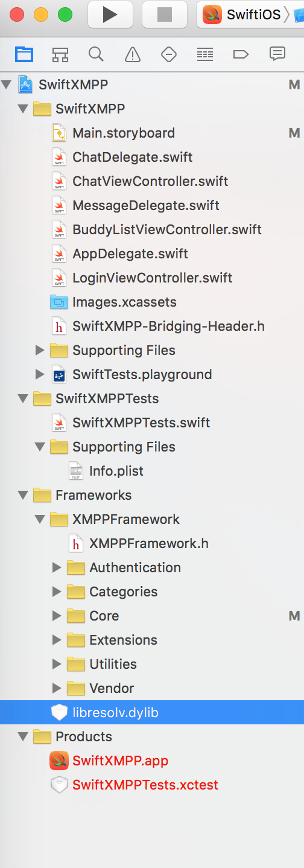Open the Breakpoint navigator
The width and height of the screenshot is (304, 868).
coord(241,54)
